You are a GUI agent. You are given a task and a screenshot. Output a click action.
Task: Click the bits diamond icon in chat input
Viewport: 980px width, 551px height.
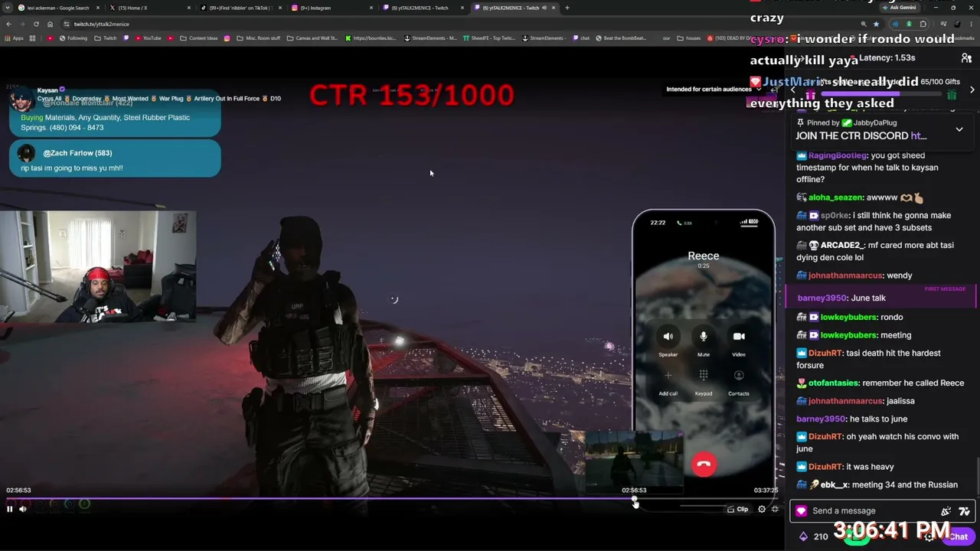tap(802, 511)
